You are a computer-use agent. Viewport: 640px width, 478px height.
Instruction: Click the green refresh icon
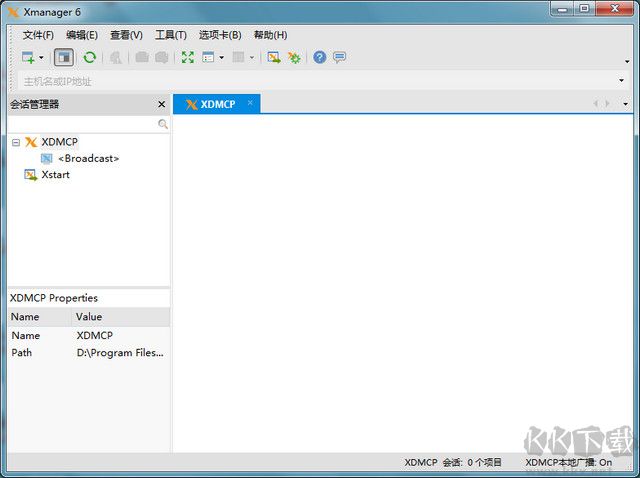click(90, 57)
